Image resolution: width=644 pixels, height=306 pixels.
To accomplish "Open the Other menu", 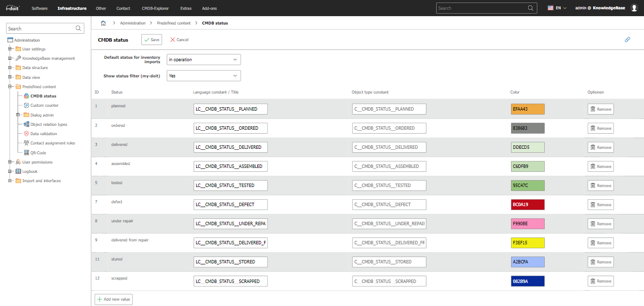I will tap(101, 8).
